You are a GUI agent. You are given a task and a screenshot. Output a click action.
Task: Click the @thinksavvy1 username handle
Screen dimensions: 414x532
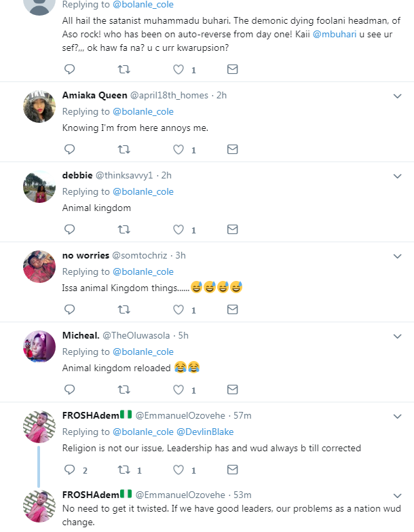point(124,175)
